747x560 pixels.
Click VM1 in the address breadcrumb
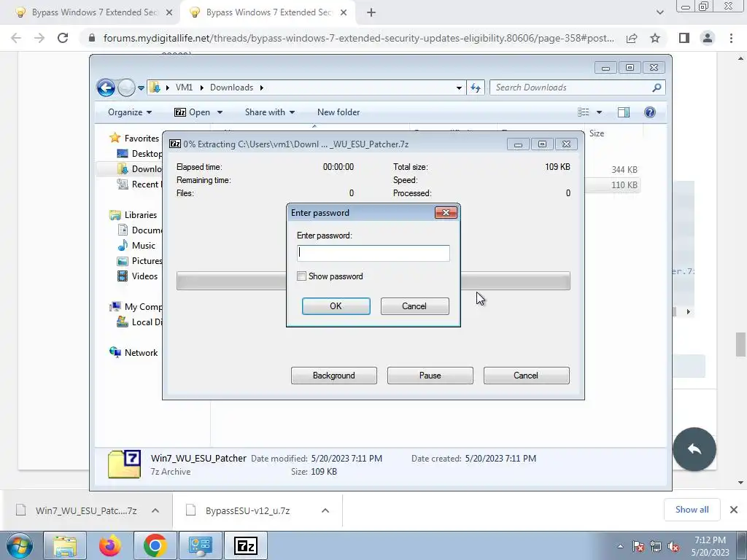pos(184,87)
